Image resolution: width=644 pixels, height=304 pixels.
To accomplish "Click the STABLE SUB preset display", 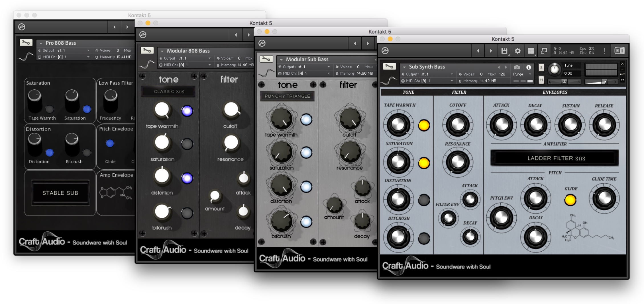I will (x=60, y=193).
